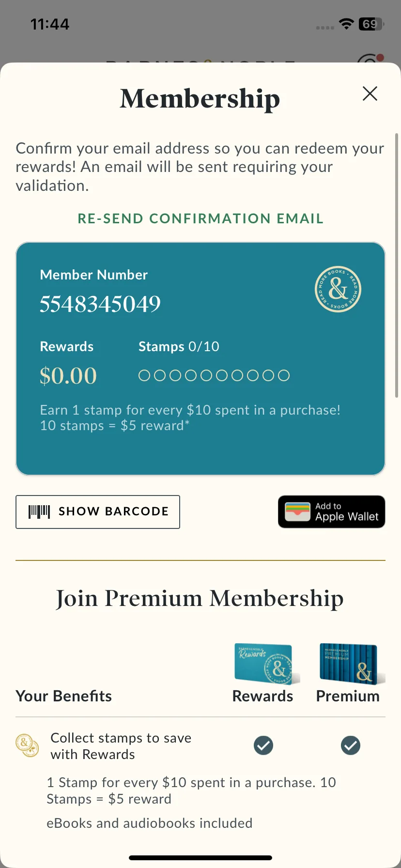This screenshot has height=868, width=401.
Task: Tap the first empty stamp circle
Action: (x=144, y=375)
